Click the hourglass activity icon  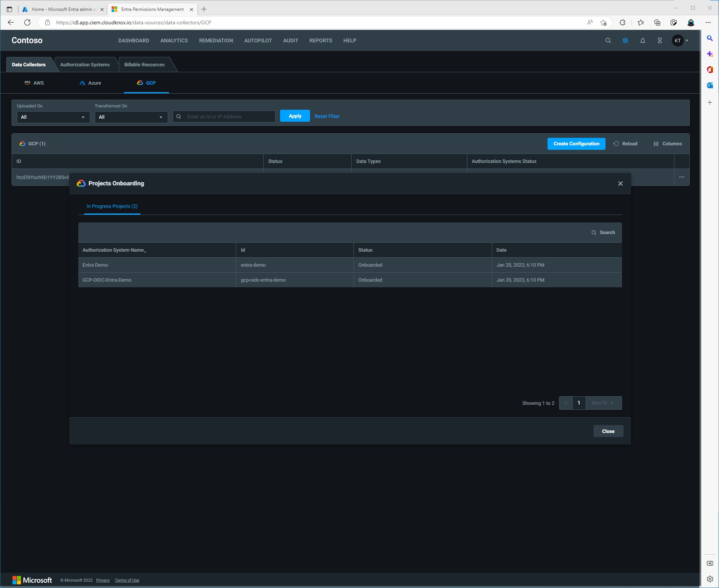(659, 40)
